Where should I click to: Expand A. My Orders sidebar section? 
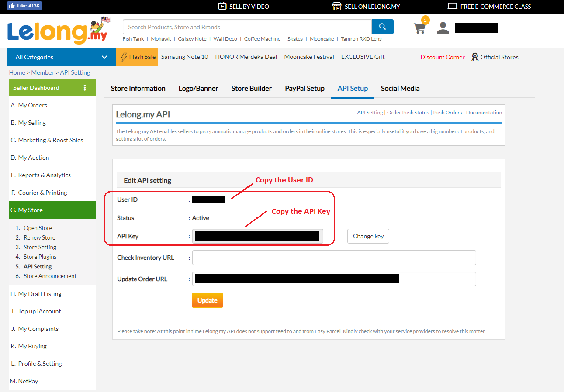click(52, 105)
